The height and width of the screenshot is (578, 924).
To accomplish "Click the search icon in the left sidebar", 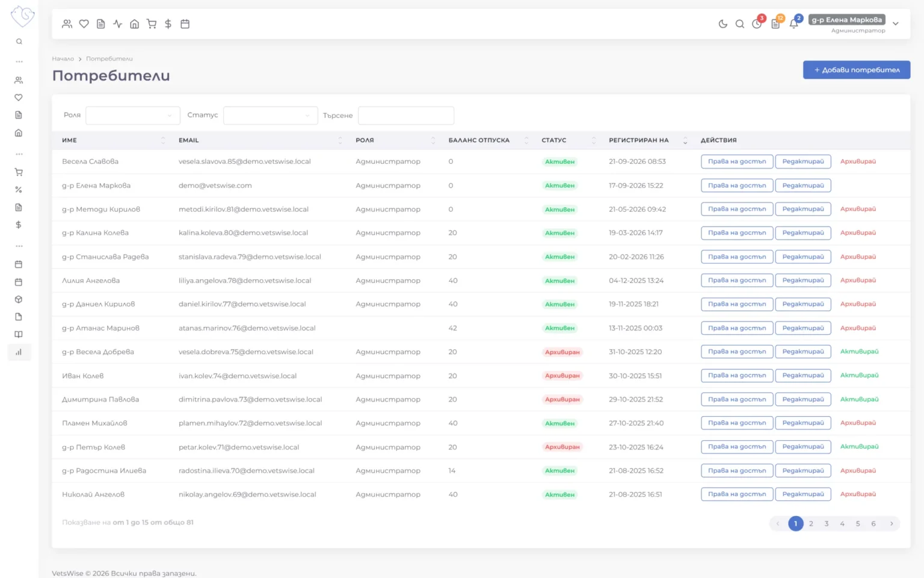I will tap(19, 42).
